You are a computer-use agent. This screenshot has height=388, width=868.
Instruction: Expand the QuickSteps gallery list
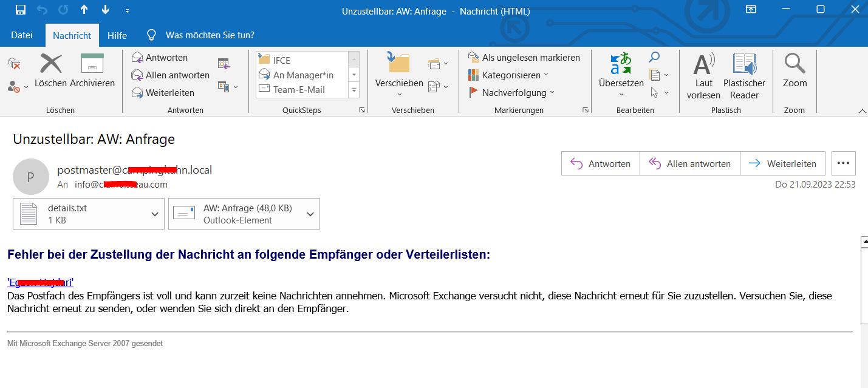pos(354,90)
